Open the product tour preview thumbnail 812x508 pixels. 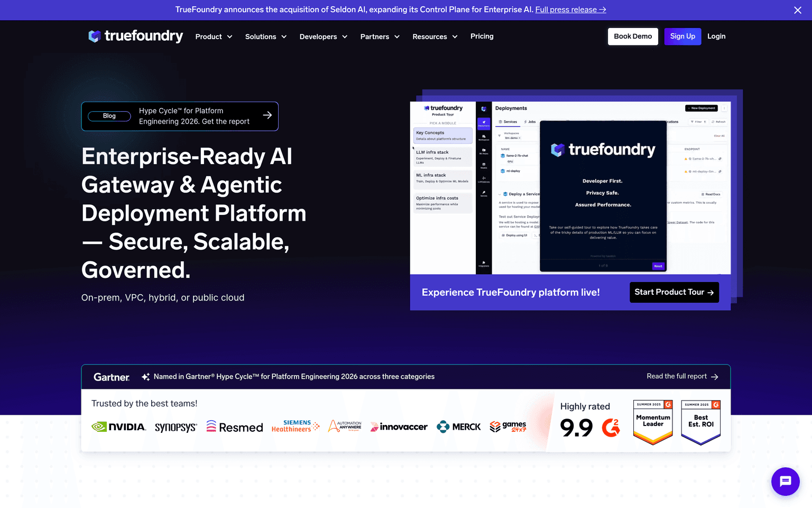570,188
